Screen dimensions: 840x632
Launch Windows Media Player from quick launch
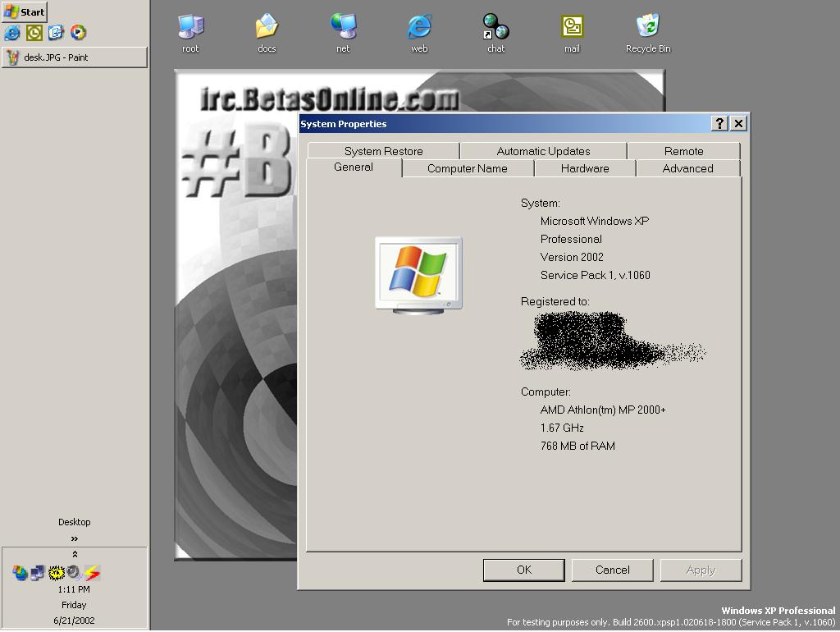pos(78,33)
